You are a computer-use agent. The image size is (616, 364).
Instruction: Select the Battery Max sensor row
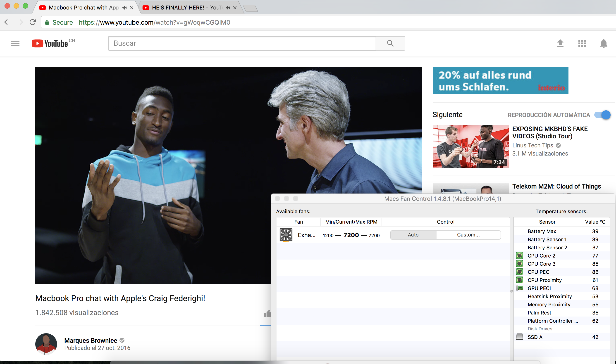(x=561, y=231)
